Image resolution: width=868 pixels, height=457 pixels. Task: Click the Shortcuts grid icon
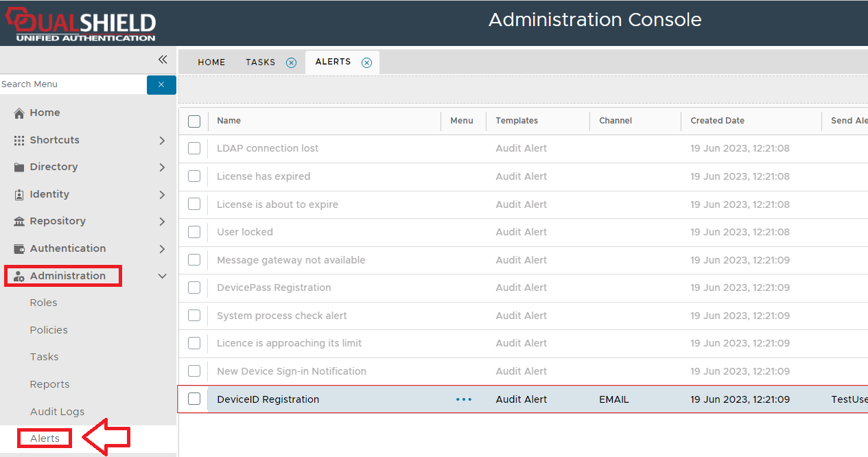click(19, 140)
